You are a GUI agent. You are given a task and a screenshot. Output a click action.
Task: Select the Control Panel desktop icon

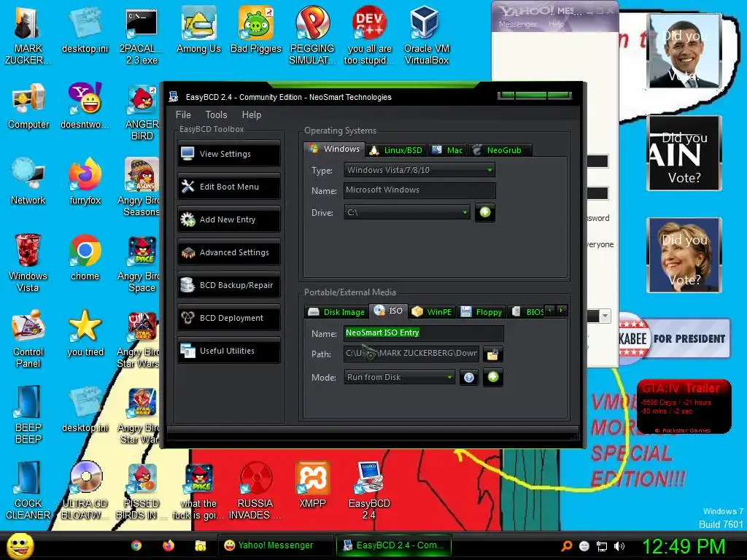(x=28, y=339)
